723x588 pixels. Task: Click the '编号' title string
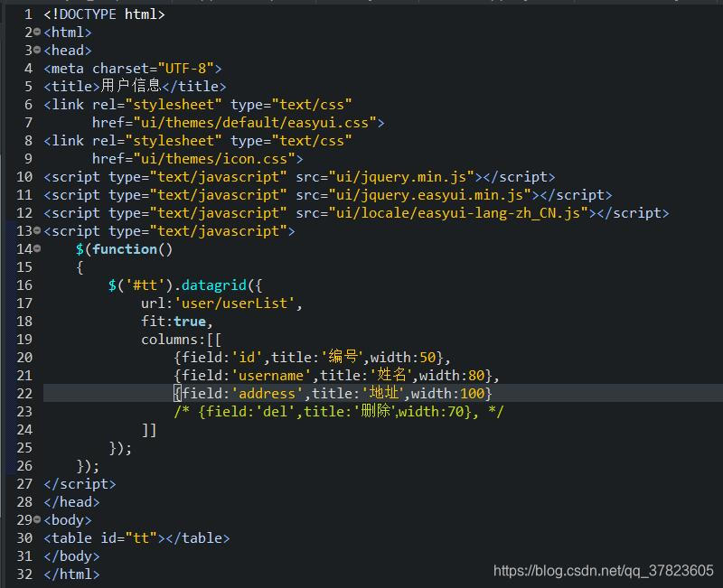343,357
